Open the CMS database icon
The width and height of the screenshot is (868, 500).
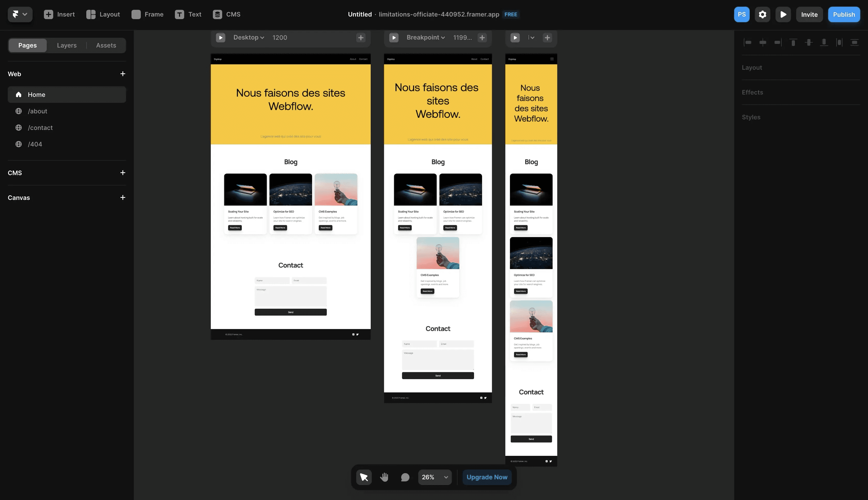[218, 14]
